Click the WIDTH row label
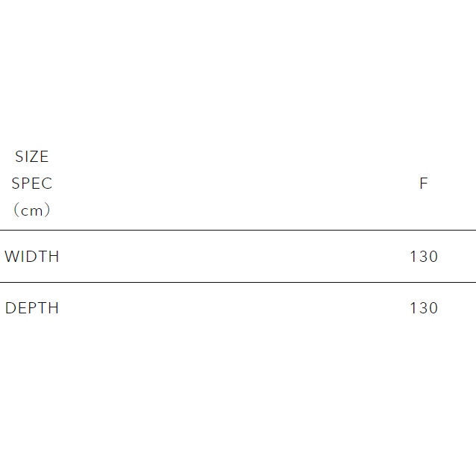The width and height of the screenshot is (476, 476). click(x=32, y=257)
